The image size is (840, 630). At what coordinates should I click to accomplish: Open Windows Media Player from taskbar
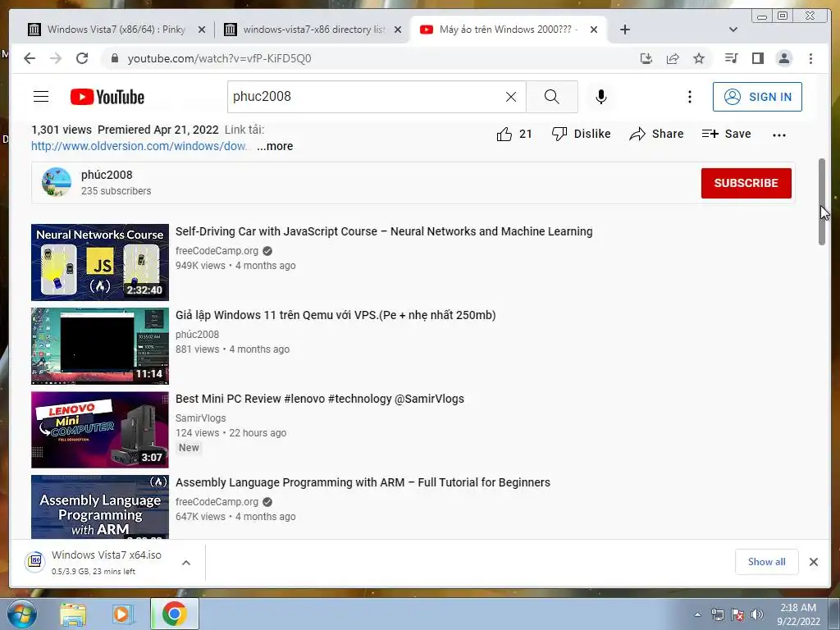point(123,614)
